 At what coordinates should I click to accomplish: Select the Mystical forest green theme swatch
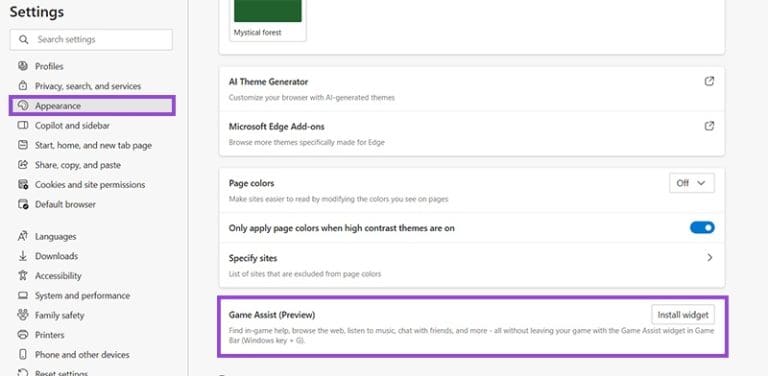(268, 11)
